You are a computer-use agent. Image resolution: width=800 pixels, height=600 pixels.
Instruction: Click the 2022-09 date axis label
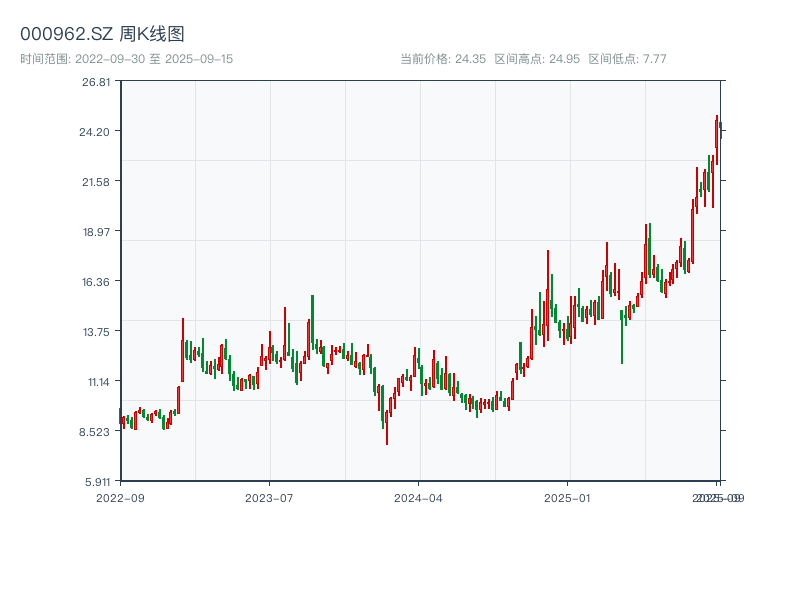120,497
